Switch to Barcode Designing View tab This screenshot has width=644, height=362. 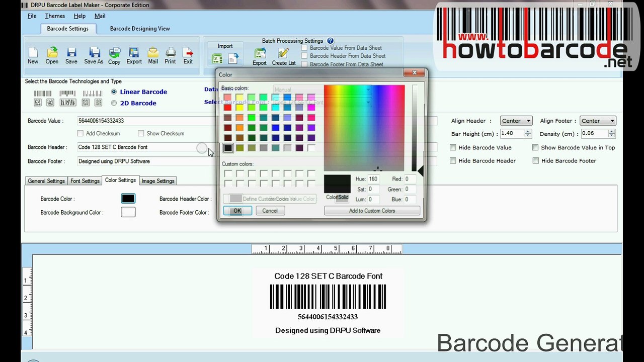pyautogui.click(x=140, y=29)
